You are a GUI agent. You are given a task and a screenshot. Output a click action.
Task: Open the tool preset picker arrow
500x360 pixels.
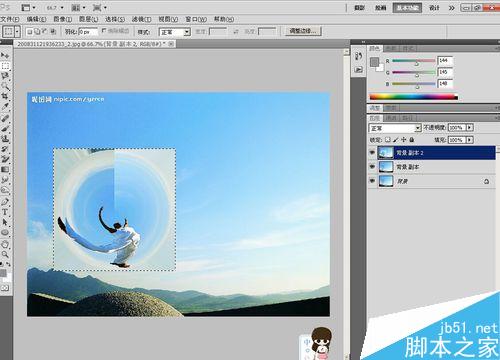coord(17,32)
